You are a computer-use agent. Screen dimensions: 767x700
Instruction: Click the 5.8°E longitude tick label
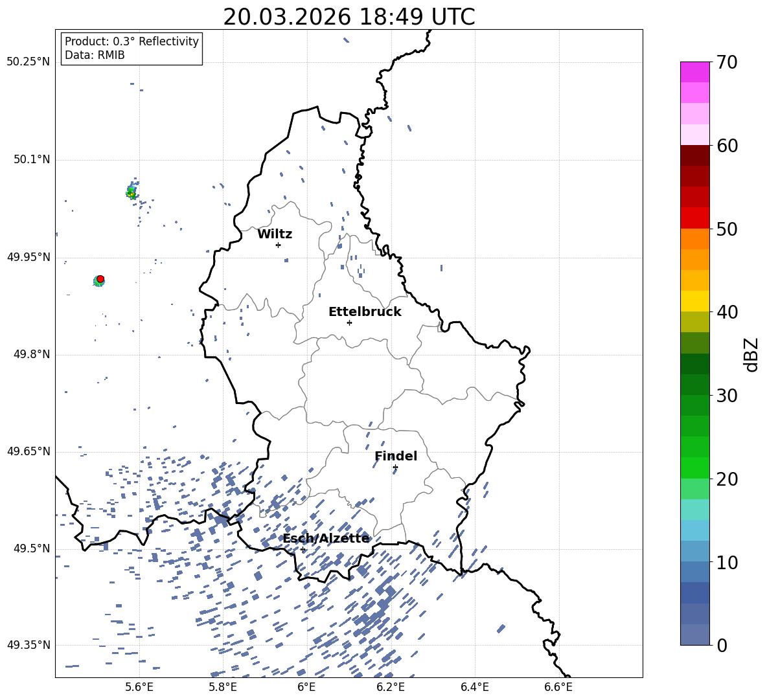pyautogui.click(x=223, y=687)
